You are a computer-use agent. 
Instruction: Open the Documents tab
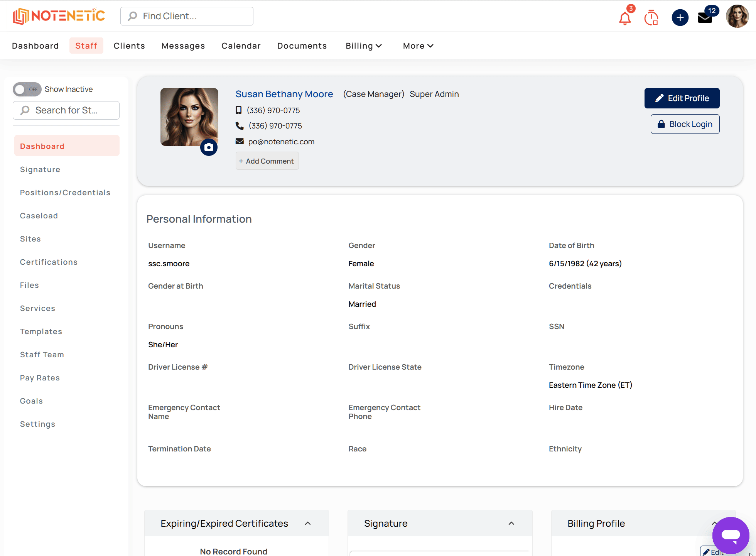302,46
